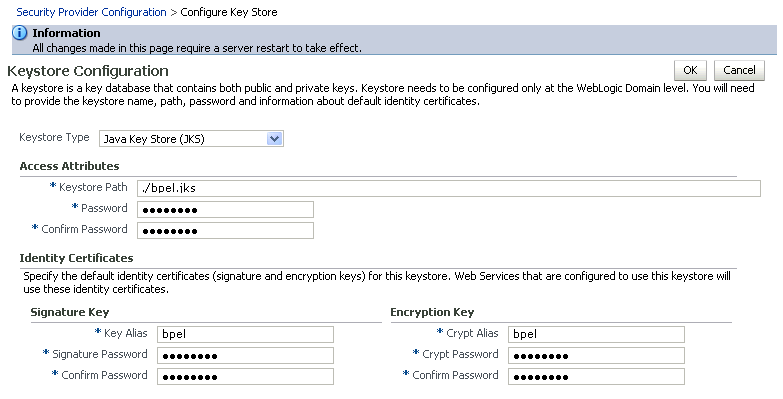Focus Confirm Password under Access Attributes
The image size is (783, 399).
225,230
